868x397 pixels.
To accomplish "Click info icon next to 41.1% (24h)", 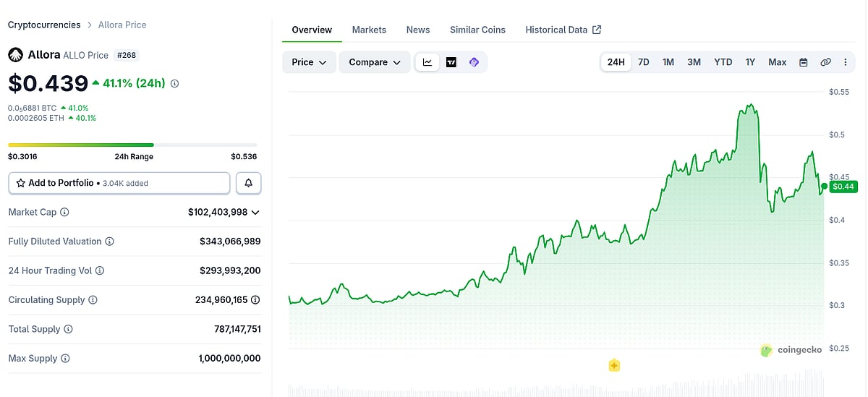I will click(174, 83).
